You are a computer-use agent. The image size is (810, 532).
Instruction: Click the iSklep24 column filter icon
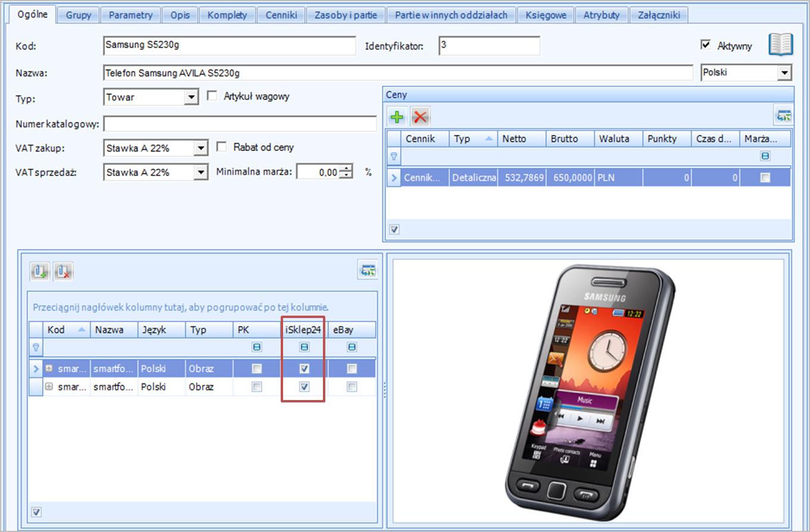(x=304, y=347)
